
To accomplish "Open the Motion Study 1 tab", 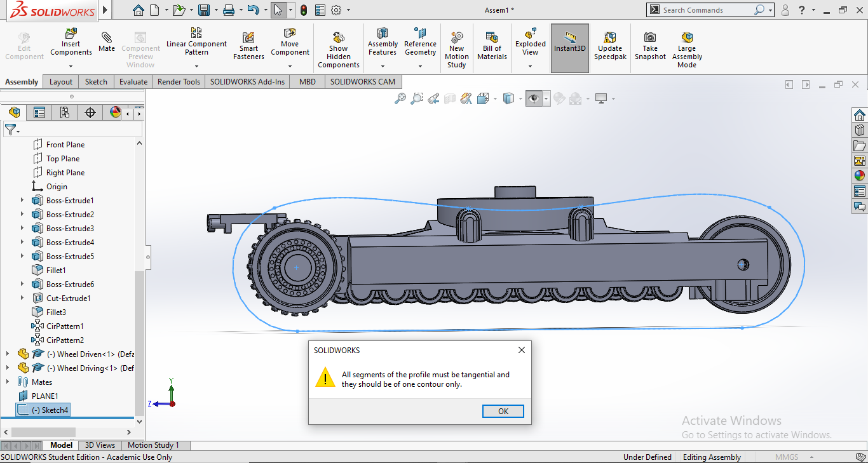I will tap(154, 445).
